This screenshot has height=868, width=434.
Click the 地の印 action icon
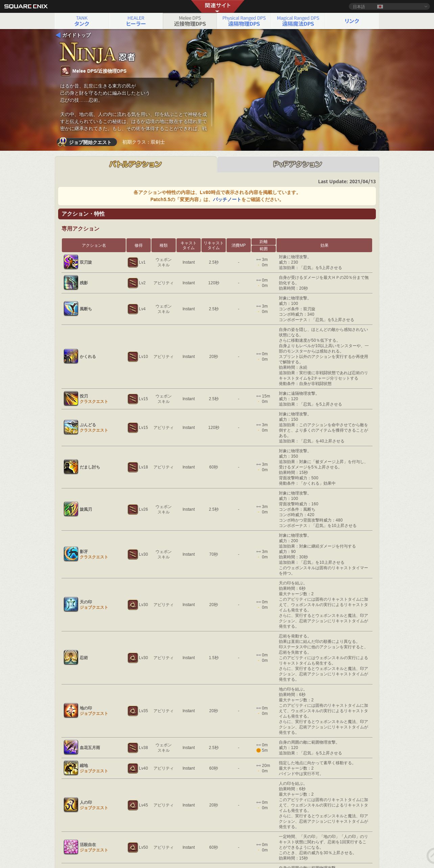pyautogui.click(x=71, y=710)
